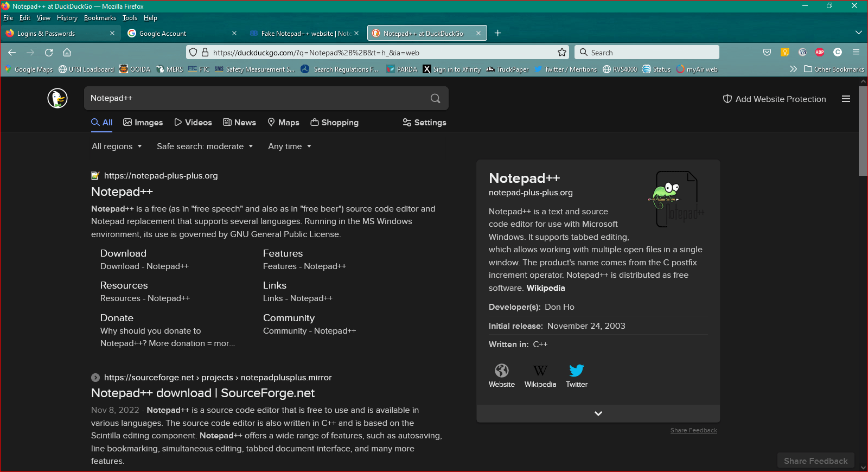Click the page vertical scrollbar thumb
This screenshot has width=868, height=472.
click(863, 130)
